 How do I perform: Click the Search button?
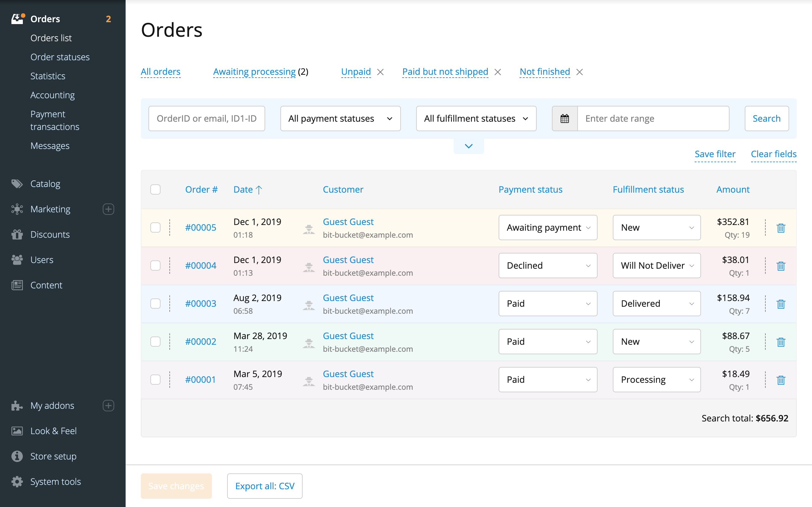pyautogui.click(x=766, y=119)
